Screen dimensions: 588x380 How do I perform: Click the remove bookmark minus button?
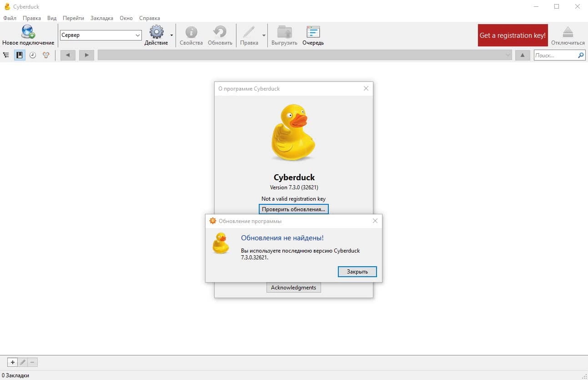click(x=32, y=362)
